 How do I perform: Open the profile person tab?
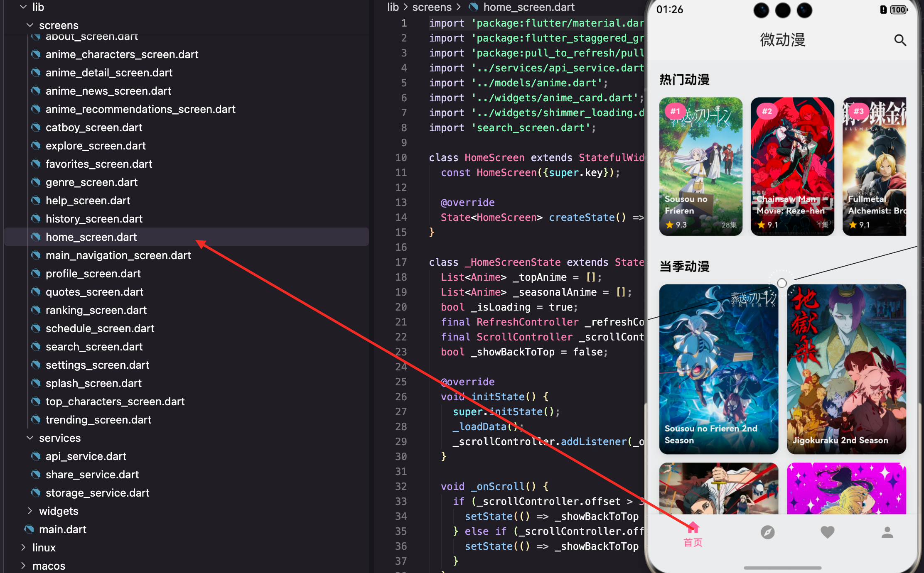(887, 532)
